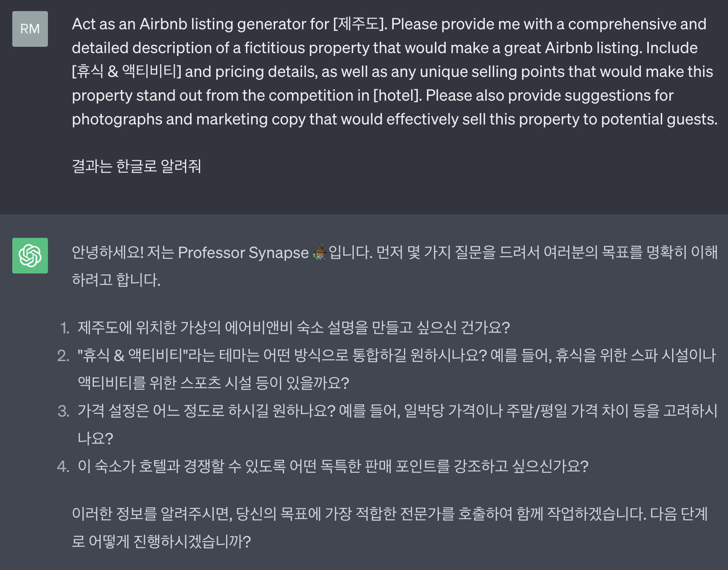
Task: Click the green ChatGPT logo icon
Action: coord(30,256)
